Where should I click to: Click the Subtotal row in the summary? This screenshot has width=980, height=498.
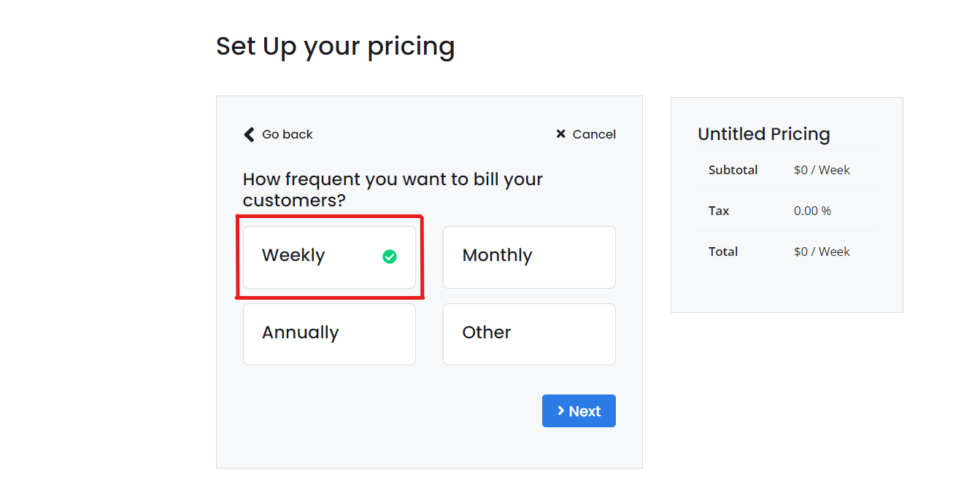coord(733,169)
